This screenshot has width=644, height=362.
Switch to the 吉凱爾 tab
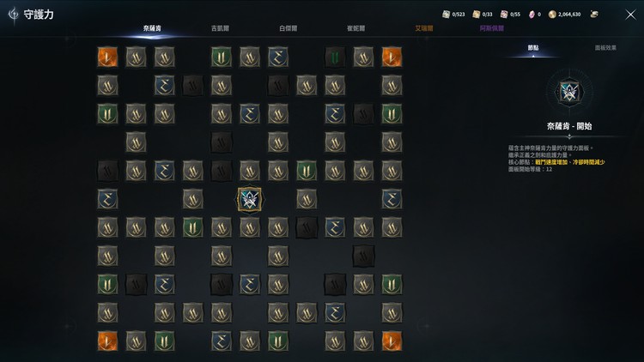point(220,28)
